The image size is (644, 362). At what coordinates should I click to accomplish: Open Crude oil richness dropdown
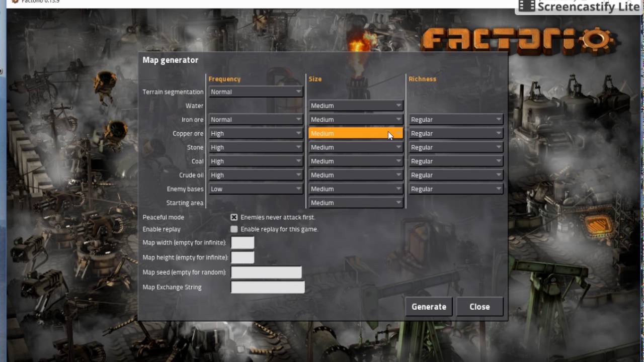coord(456,175)
